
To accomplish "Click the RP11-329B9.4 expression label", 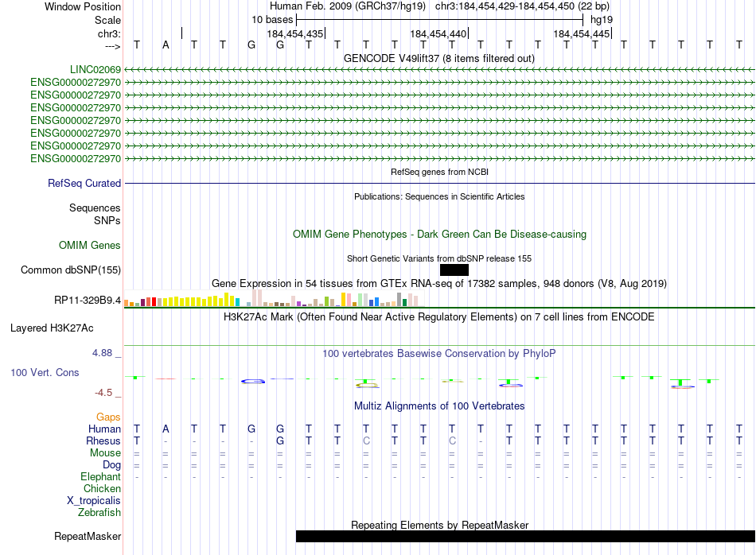I will [88, 300].
